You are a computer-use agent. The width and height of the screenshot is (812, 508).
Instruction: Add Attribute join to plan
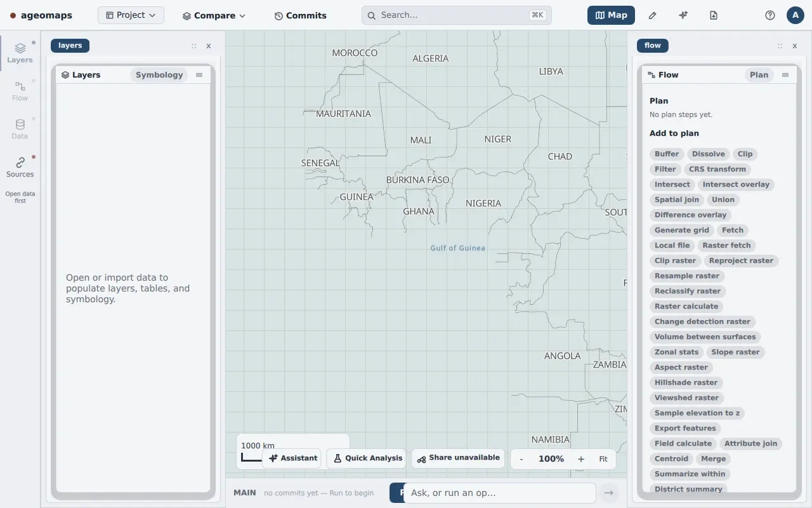click(x=751, y=444)
